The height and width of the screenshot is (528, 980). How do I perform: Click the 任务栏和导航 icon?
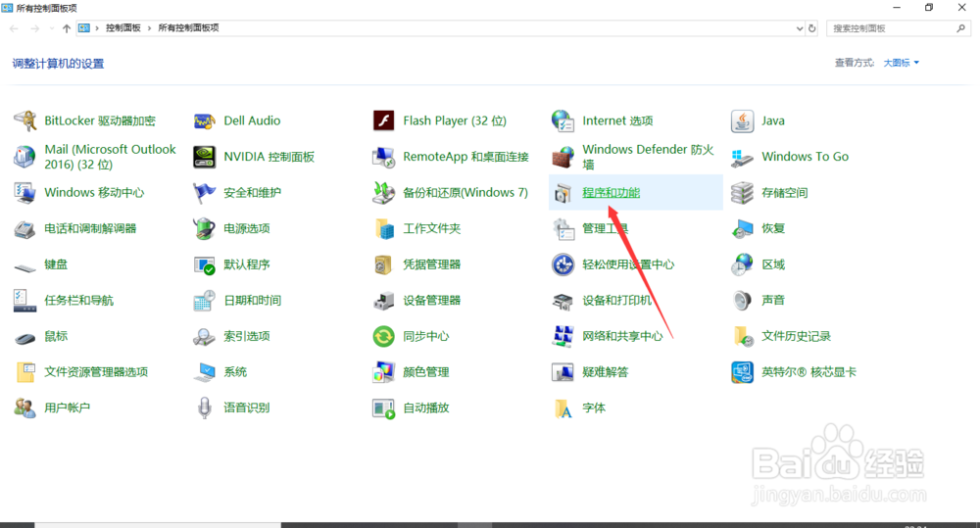tap(25, 301)
